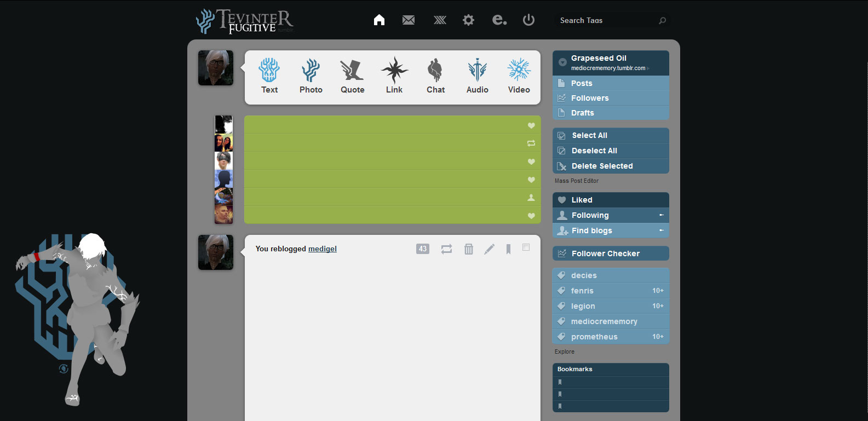868x421 pixels.
Task: Expand the Following arrow
Action: pos(662,215)
